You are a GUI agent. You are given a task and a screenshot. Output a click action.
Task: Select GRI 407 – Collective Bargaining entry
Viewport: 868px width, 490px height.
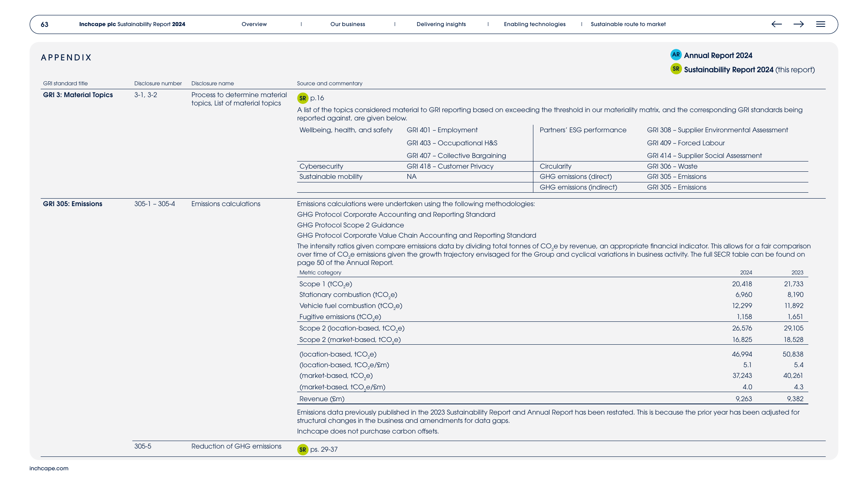click(x=456, y=156)
